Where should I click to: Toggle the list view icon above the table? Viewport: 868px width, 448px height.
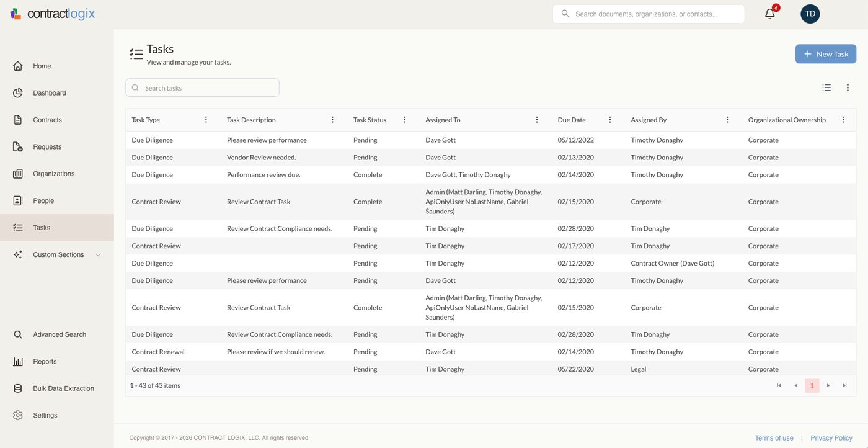point(826,87)
